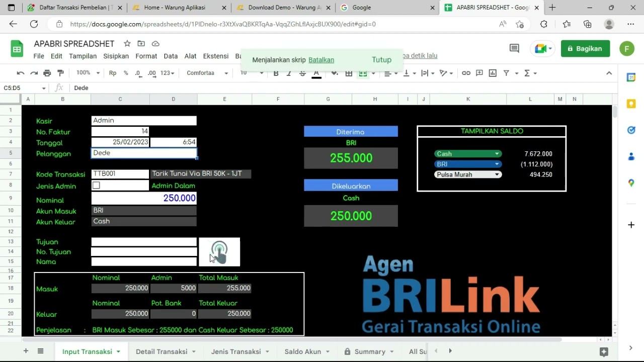Open the Comfortaa font dropdown
Screen dimensions: 644x362
pyautogui.click(x=207, y=73)
